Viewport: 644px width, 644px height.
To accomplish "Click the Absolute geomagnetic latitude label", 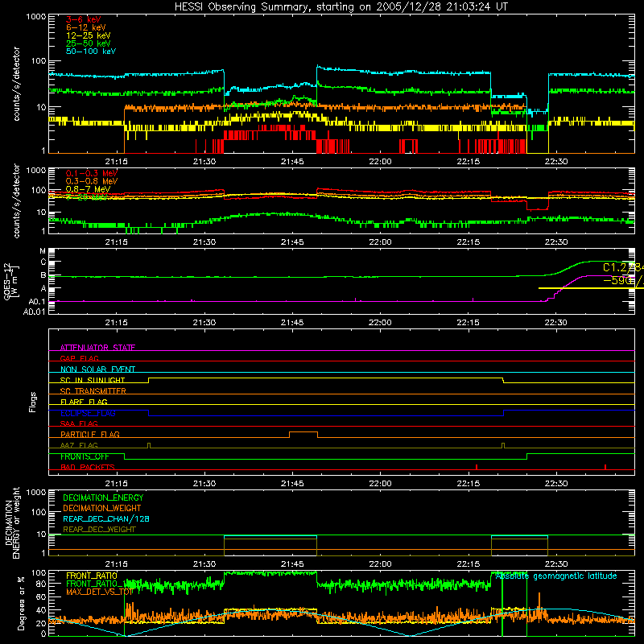I will click(x=556, y=576).
